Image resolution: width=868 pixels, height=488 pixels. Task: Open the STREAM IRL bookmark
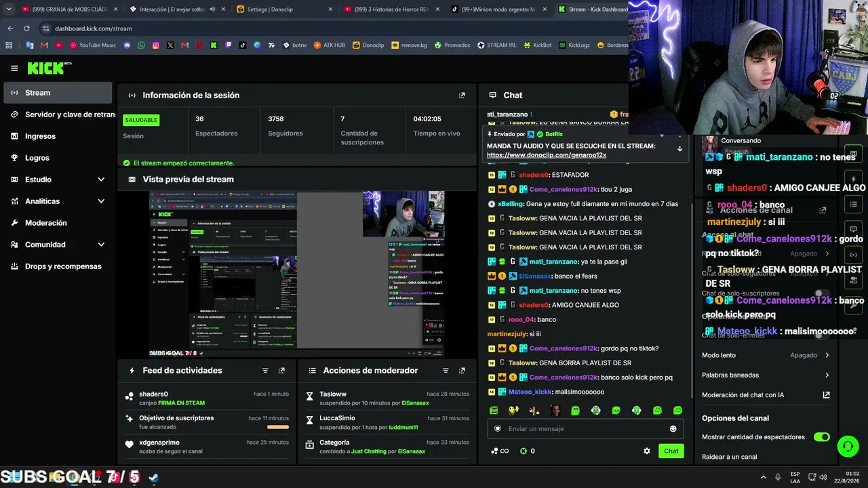pos(496,45)
